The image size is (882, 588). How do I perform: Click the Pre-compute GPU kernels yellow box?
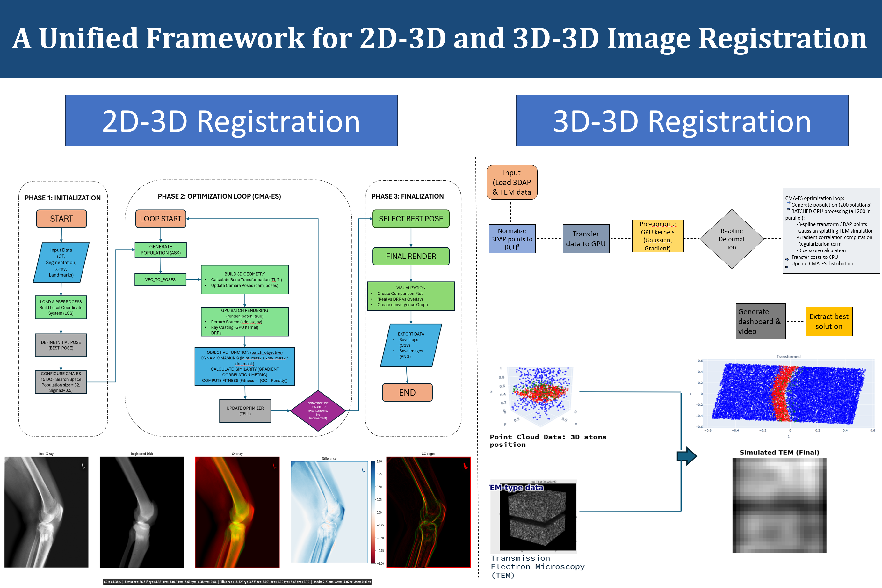coord(657,236)
